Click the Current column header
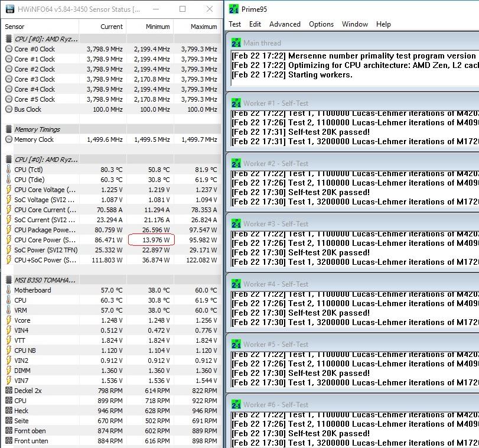Viewport: 479px width, 448px height. point(103,27)
